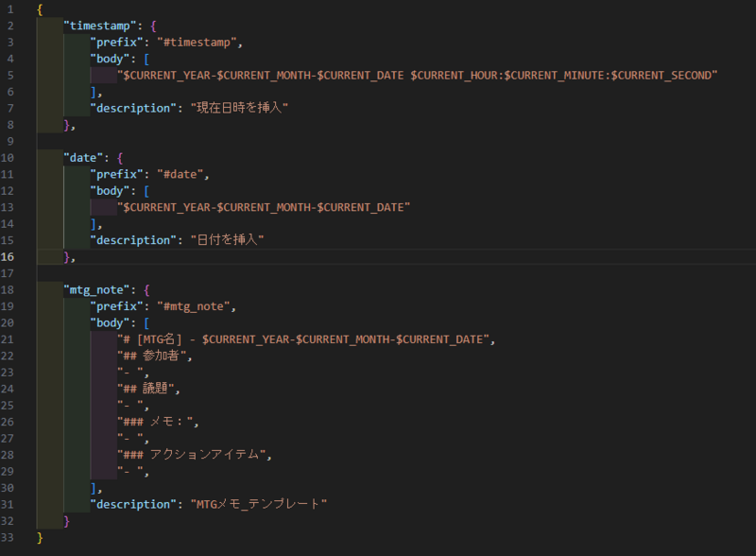
Task: Click the "description" key on line 7
Action: tap(133, 108)
